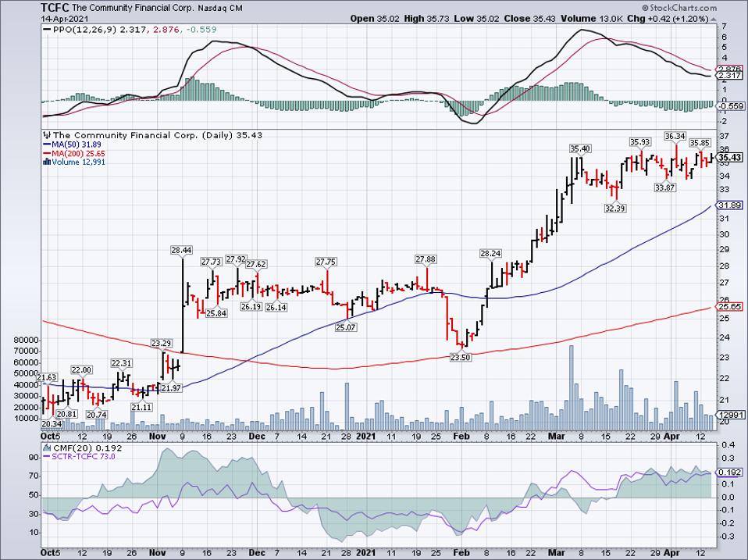Click the 2.317 PPO tag on the right axis

730,75
